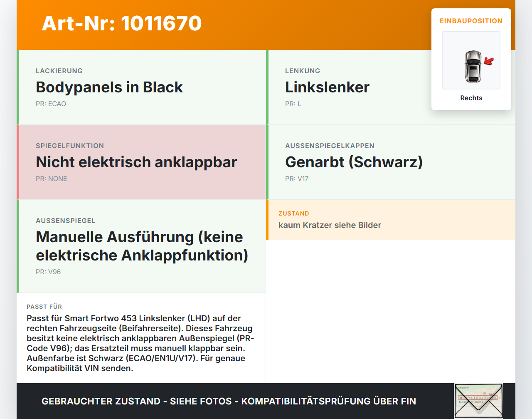Expand the Passt Für compatibility section
Screen dimensions: 532x419
[x=141, y=337]
